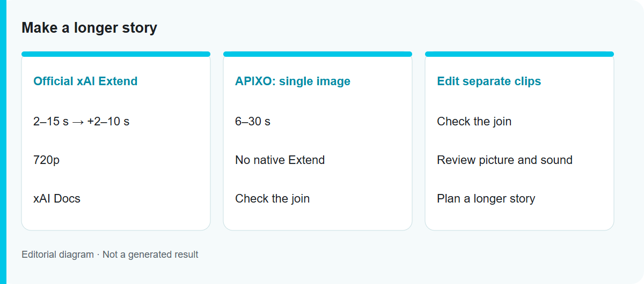Viewport: 644px width, 284px height.
Task: Click the "6–30 s" duration text
Action: pos(253,122)
